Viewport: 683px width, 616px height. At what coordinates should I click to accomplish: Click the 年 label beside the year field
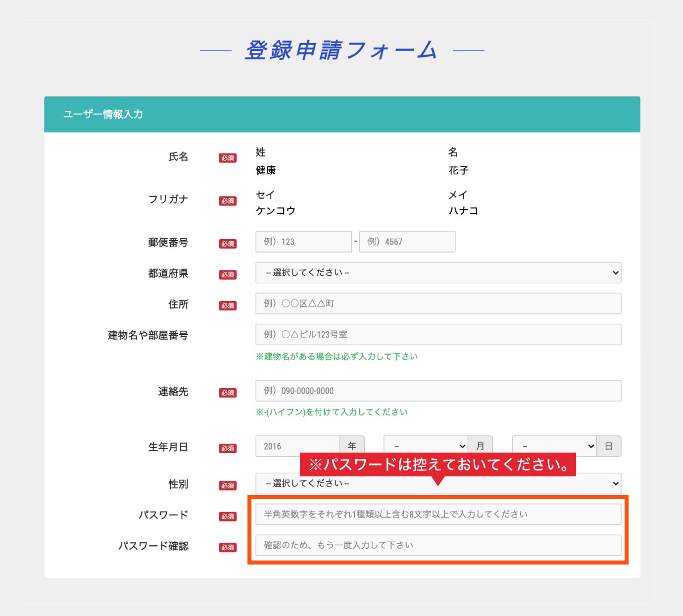coord(352,445)
